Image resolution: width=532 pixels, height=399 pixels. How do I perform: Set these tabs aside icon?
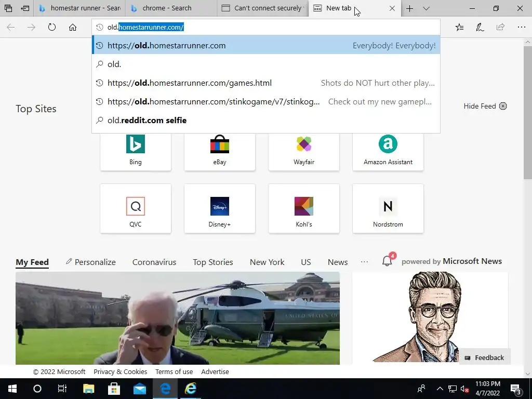tap(25, 8)
